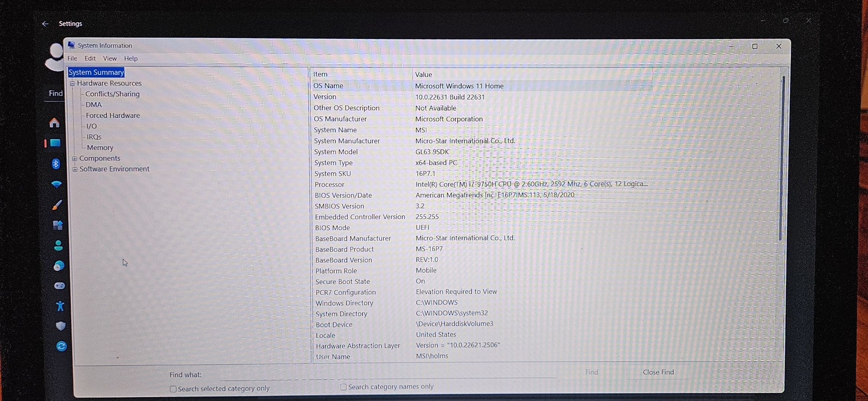Select System Summary in the tree
Image resolution: width=868 pixels, height=401 pixels.
click(97, 72)
